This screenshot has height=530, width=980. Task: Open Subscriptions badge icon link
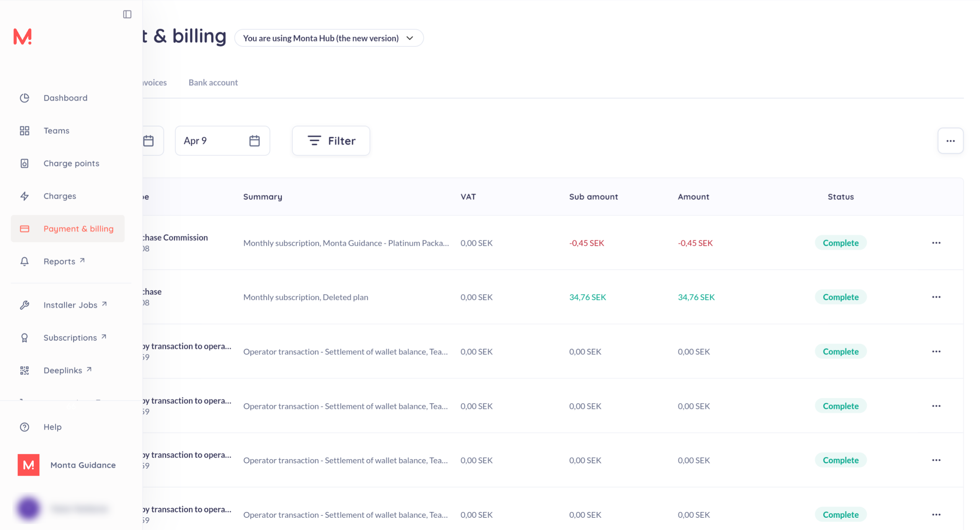[x=24, y=338]
